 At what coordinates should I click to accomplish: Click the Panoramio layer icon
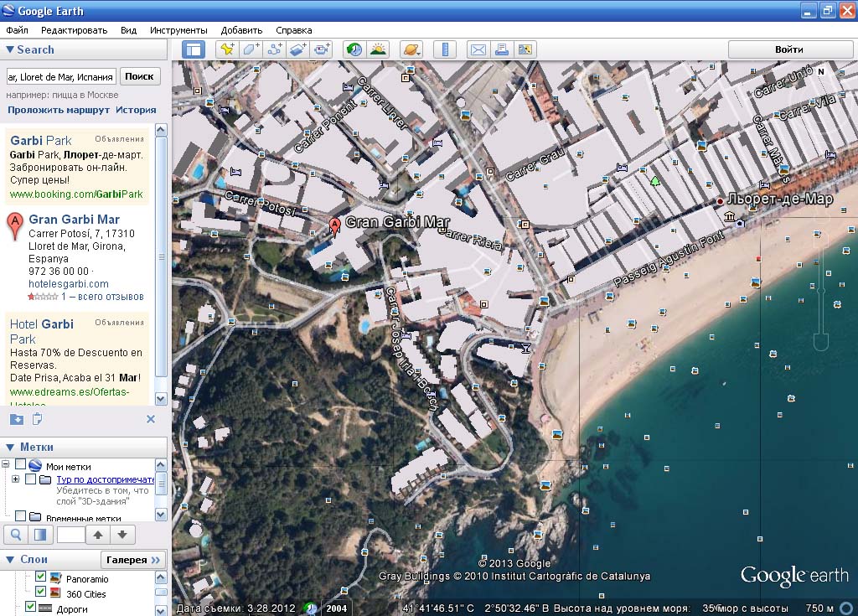(56, 578)
